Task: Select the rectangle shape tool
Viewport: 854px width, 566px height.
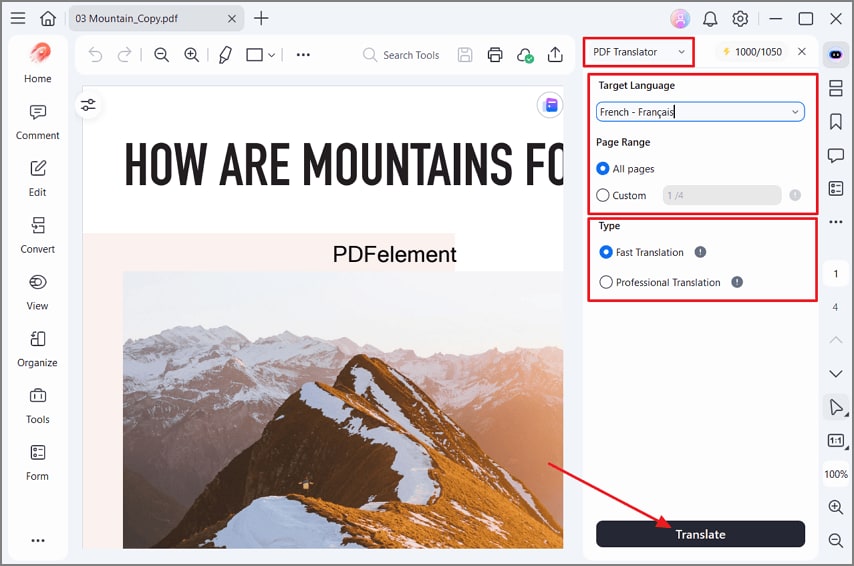Action: tap(254, 54)
